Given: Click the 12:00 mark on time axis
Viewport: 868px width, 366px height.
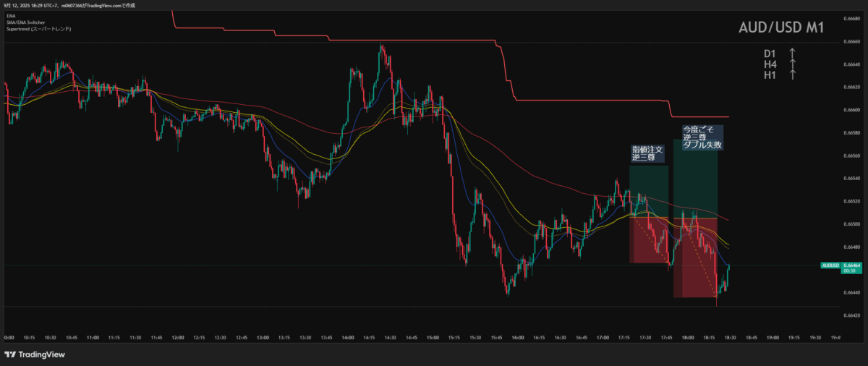Looking at the screenshot, I should (178, 337).
